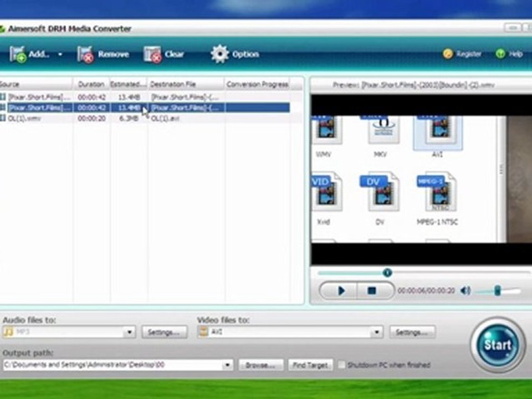Click the 00:00:20 duration cell
Image resolution: width=532 pixels, height=399 pixels.
pyautogui.click(x=91, y=119)
